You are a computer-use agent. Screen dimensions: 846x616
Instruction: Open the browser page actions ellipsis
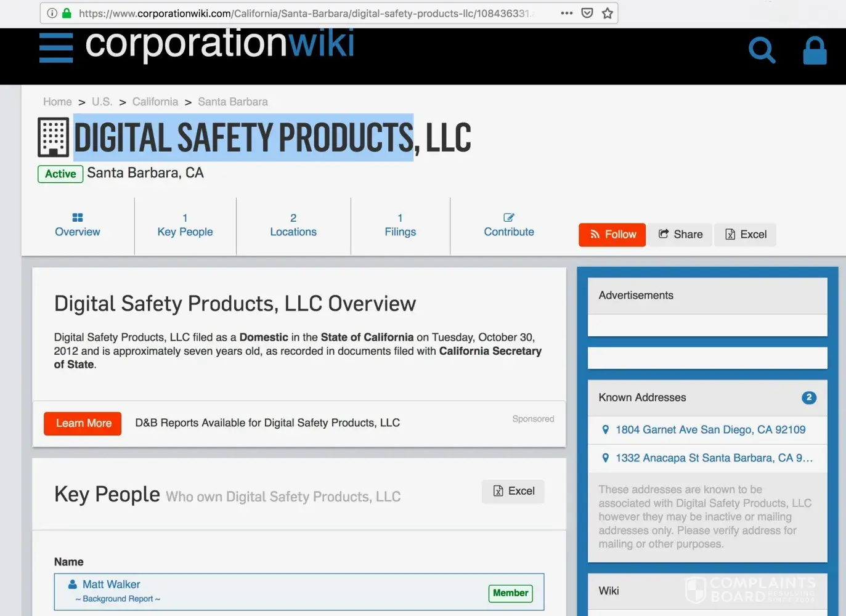click(x=567, y=13)
